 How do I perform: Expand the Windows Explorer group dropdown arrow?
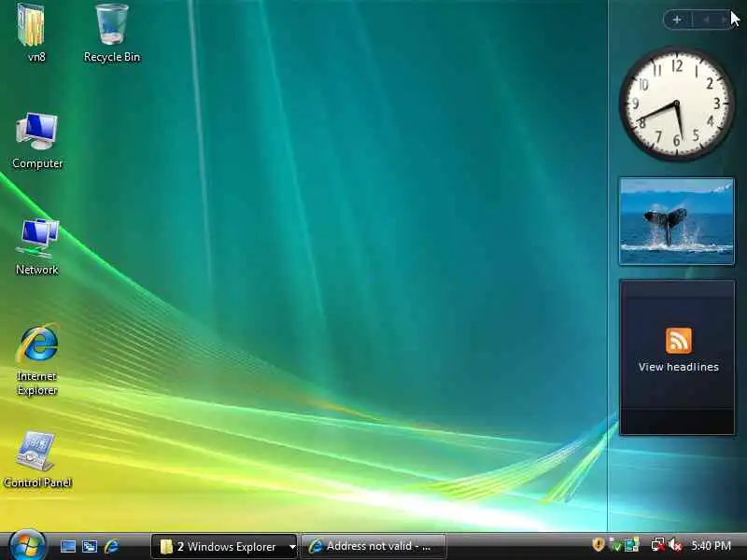click(292, 547)
